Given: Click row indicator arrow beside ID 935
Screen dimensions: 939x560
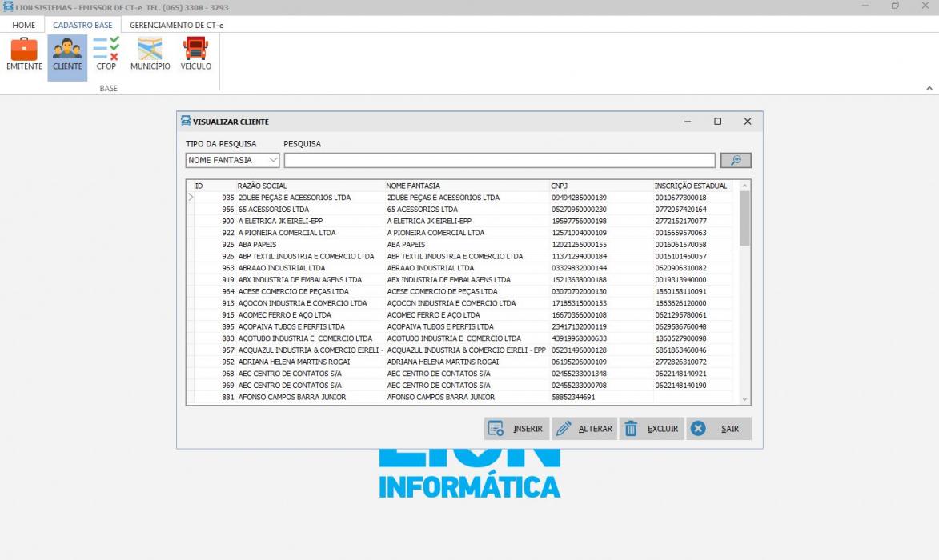Looking at the screenshot, I should pos(191,197).
